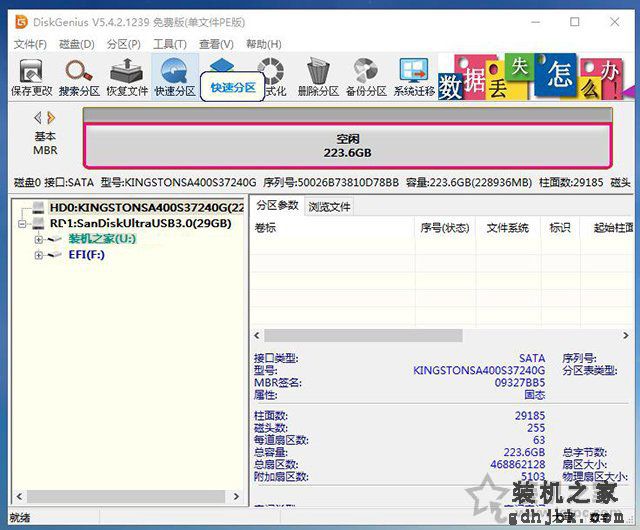Screen dimensions: 640x530
Task: Click right arrow of disk tree scrollbar
Action: tap(236, 497)
